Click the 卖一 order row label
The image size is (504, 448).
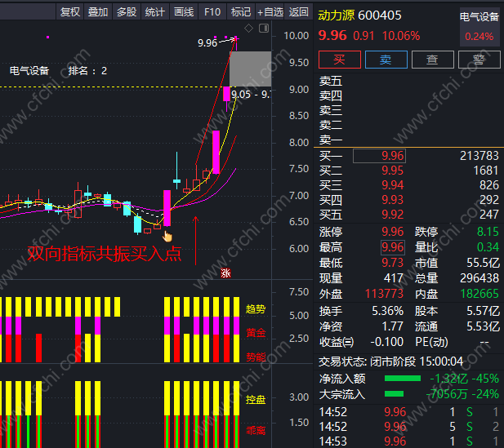tap(331, 140)
